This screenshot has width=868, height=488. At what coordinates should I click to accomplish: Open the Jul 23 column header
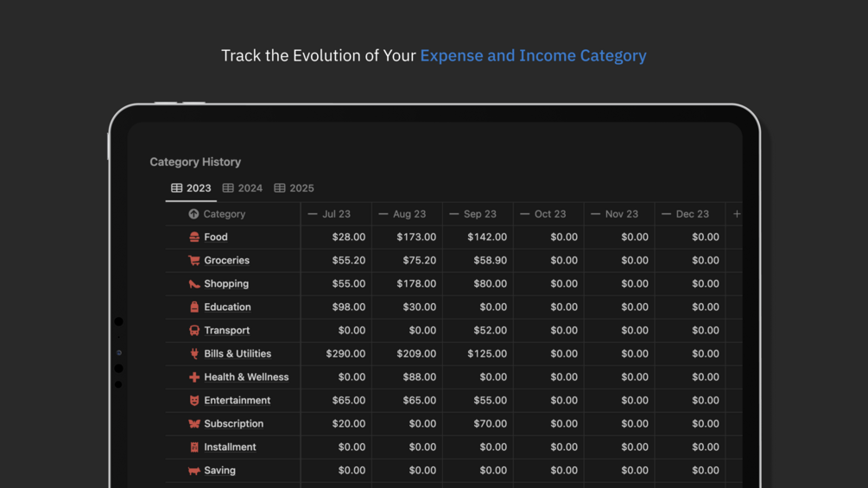tap(336, 213)
